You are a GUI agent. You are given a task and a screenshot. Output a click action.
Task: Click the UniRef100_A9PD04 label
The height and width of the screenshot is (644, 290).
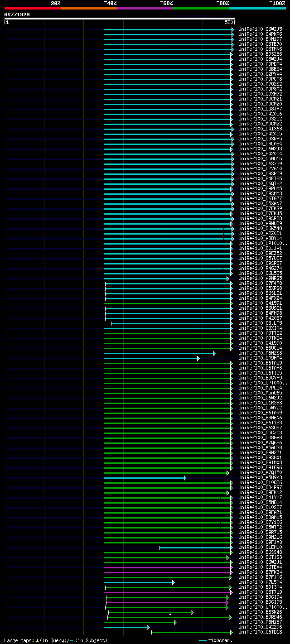tap(260, 64)
